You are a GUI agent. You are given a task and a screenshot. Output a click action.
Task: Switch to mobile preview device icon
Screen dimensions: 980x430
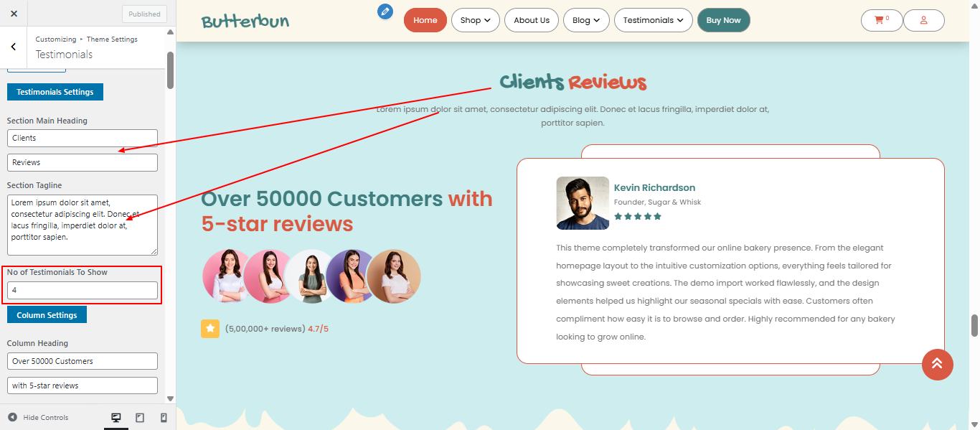click(x=164, y=418)
